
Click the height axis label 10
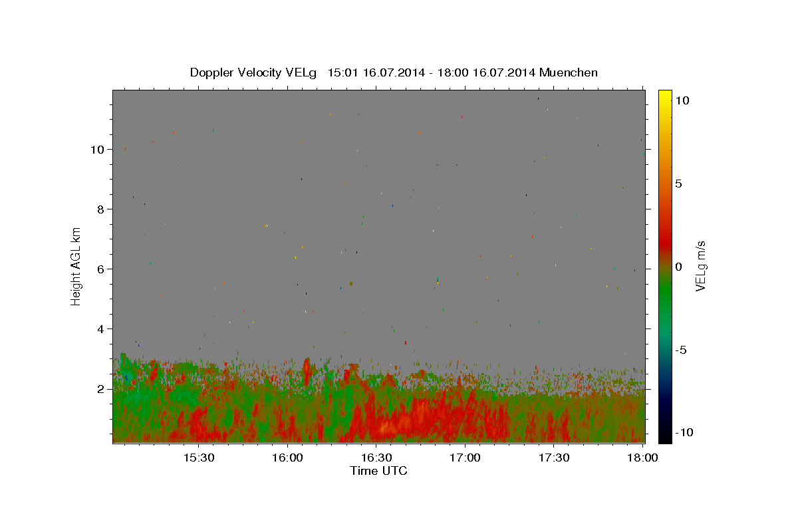point(98,150)
